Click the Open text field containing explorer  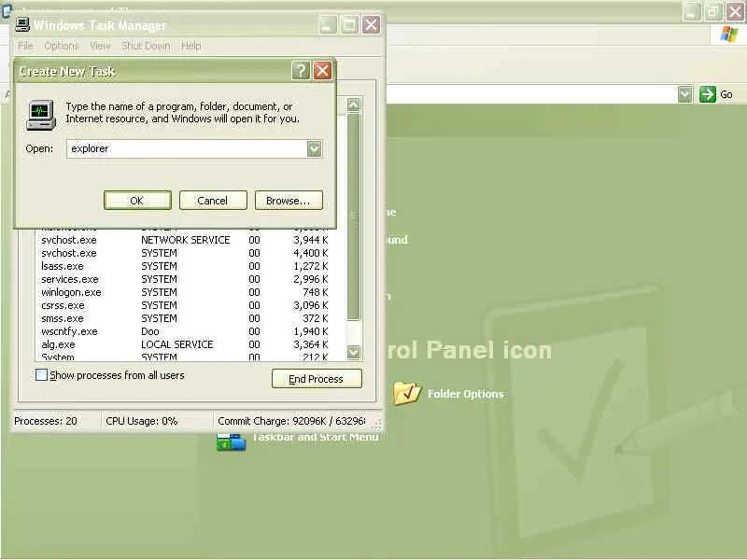coord(187,148)
